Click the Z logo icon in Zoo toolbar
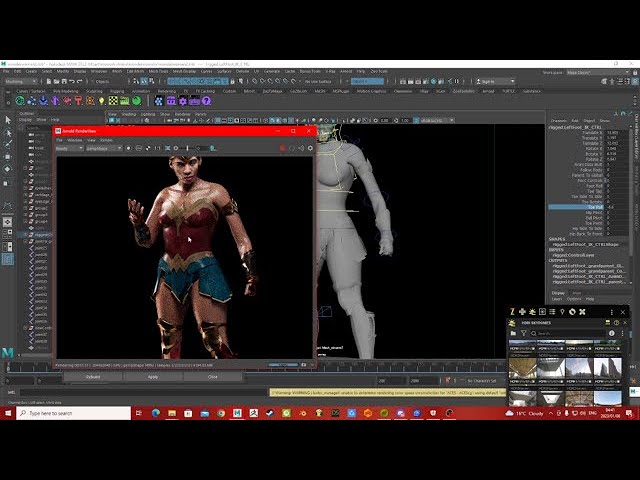The width and height of the screenshot is (640, 480). click(x=512, y=312)
